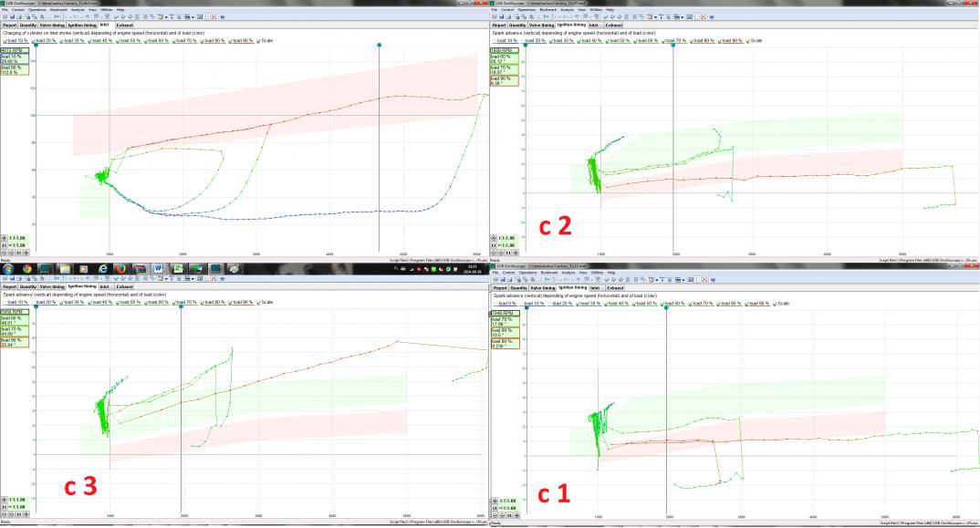Enable load 20 % in the c 3 window
The height and width of the screenshot is (528, 980).
point(44,303)
